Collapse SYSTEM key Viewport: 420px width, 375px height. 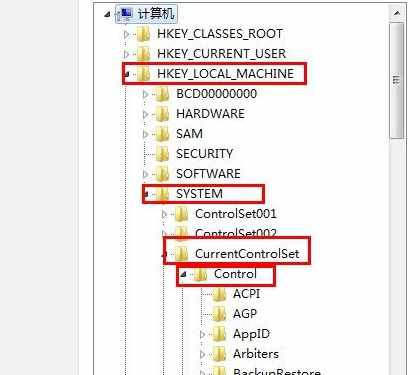click(146, 194)
